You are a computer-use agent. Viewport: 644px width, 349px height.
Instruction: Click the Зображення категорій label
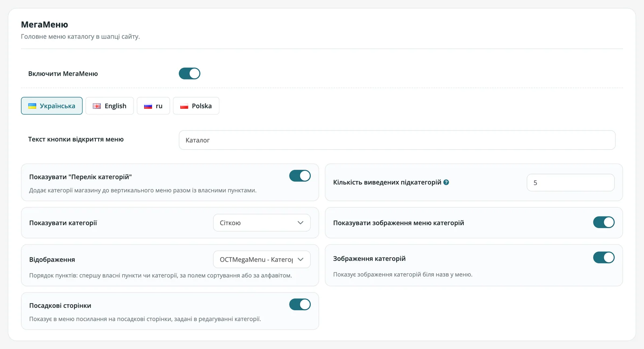[x=369, y=258]
